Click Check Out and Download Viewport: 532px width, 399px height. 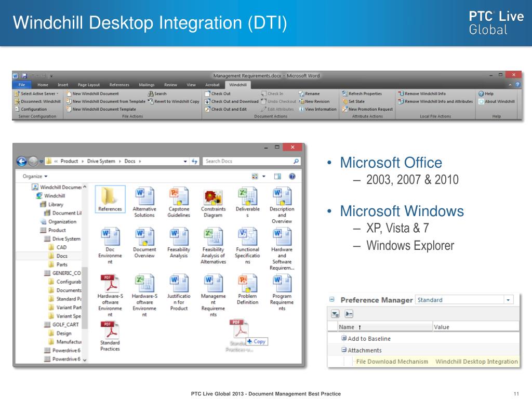click(x=231, y=101)
